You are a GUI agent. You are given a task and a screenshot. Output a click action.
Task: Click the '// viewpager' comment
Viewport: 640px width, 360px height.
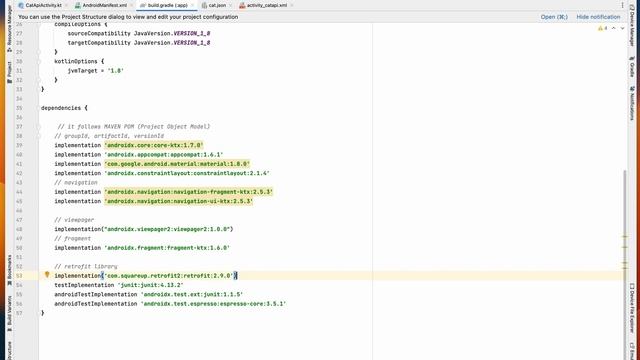74,220
